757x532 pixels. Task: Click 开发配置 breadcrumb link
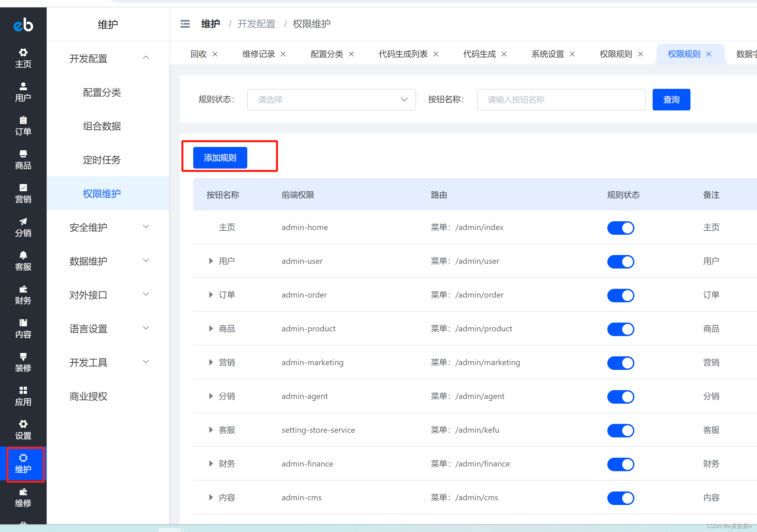tap(256, 24)
